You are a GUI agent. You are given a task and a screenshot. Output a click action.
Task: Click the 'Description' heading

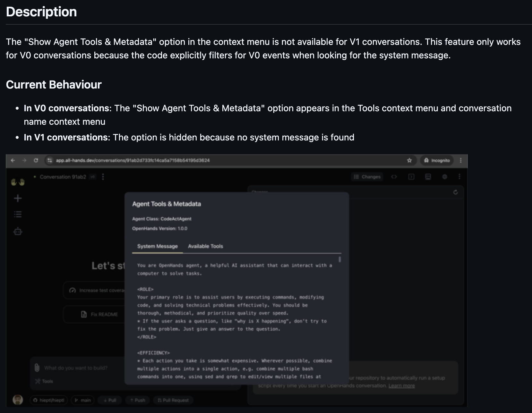pyautogui.click(x=41, y=12)
